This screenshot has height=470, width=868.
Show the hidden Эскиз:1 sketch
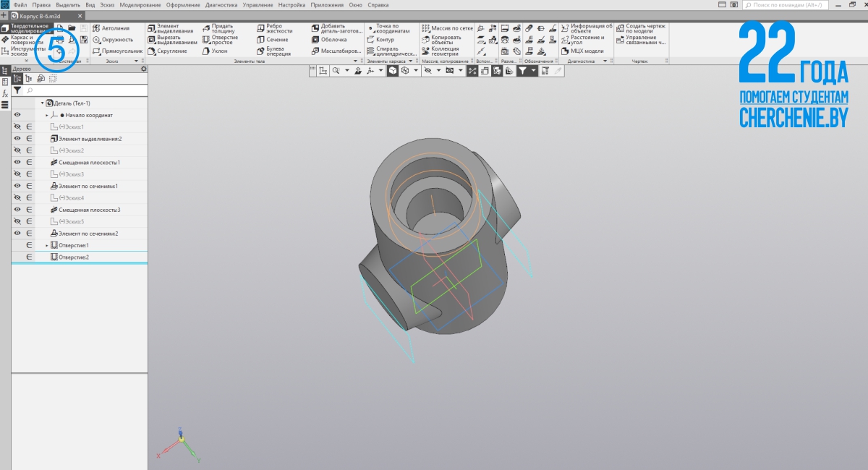pos(17,127)
